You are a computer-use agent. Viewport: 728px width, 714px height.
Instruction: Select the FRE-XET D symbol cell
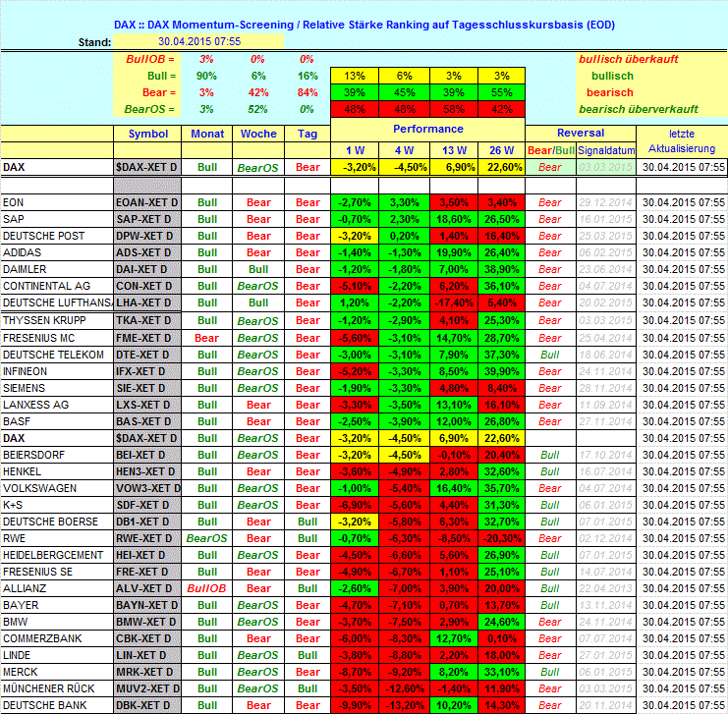[x=147, y=572]
